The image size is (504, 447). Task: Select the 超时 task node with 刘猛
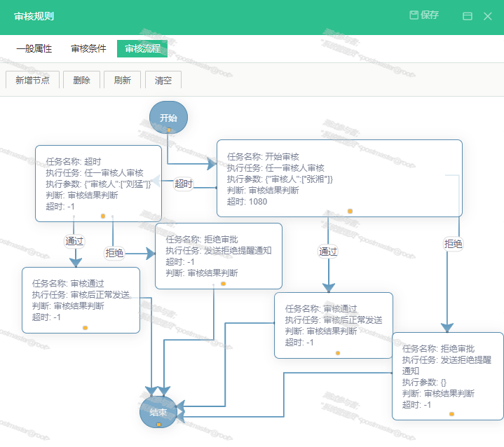click(x=98, y=184)
